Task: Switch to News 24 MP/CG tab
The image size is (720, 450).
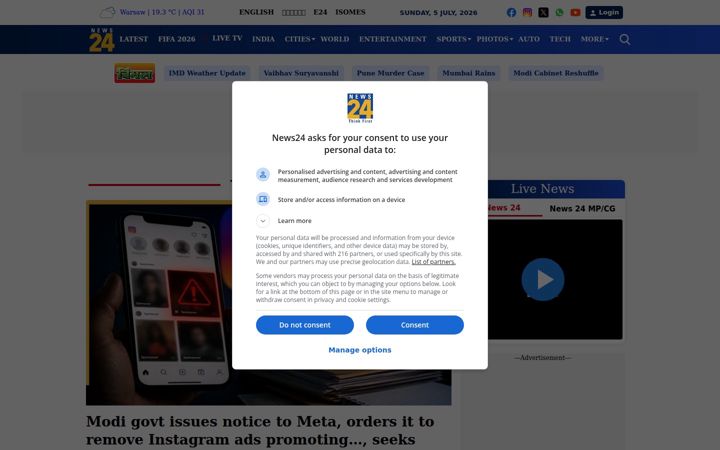Action: point(582,208)
